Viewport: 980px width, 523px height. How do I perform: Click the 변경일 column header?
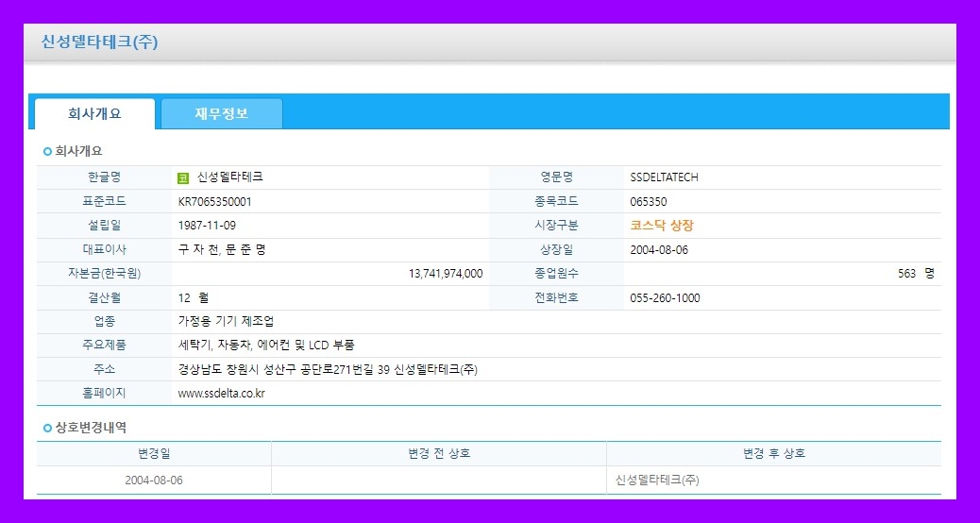pos(154,454)
